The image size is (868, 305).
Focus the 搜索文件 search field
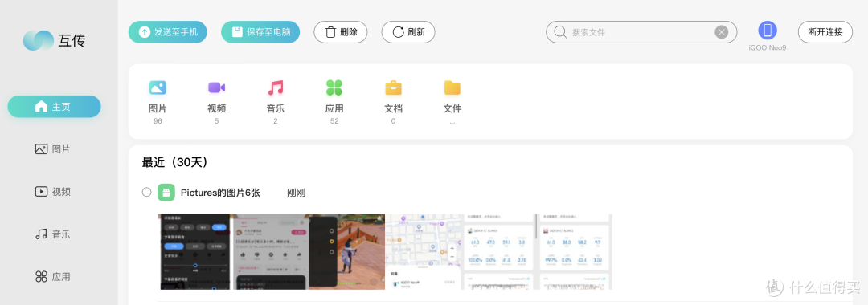click(x=641, y=32)
